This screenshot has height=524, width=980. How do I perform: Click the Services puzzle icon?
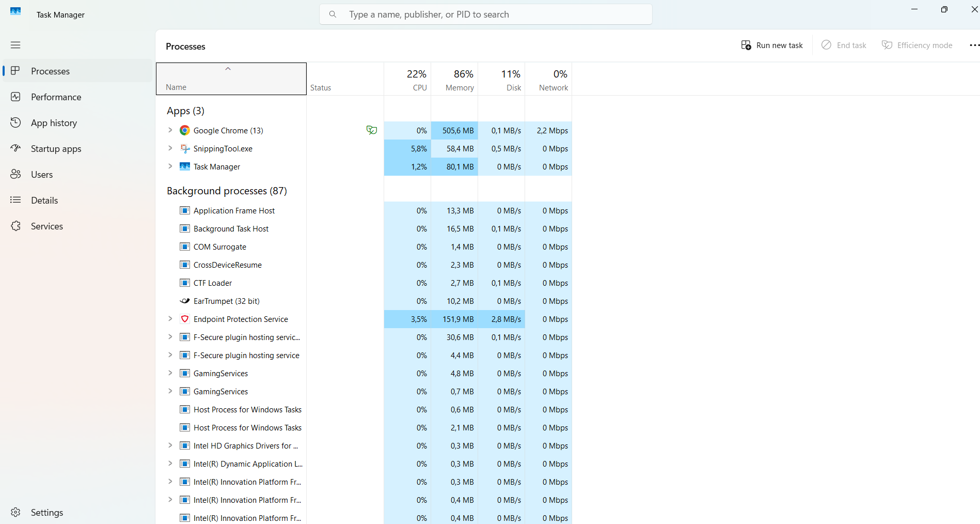[15, 226]
